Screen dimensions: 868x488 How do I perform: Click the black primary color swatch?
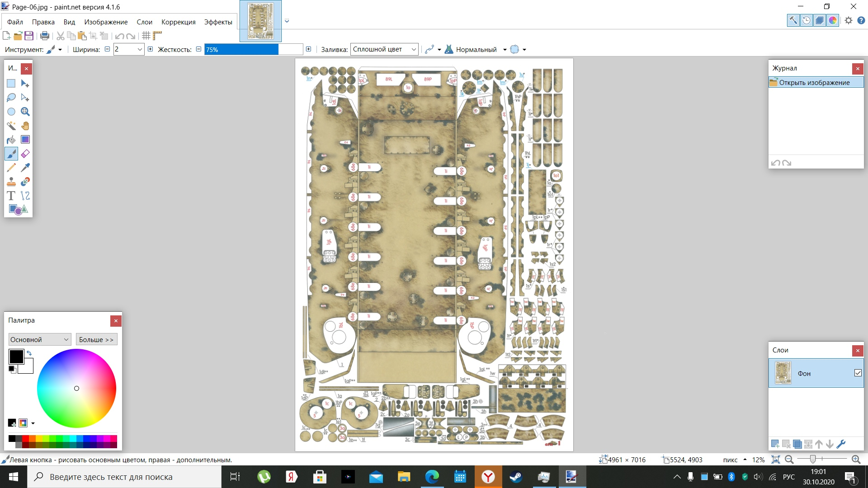coord(16,356)
